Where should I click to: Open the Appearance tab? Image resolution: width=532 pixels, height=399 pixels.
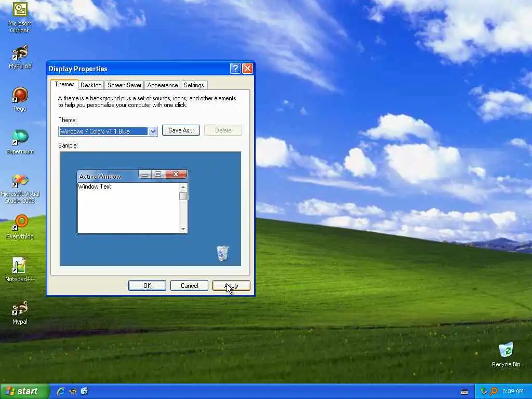pyautogui.click(x=163, y=85)
